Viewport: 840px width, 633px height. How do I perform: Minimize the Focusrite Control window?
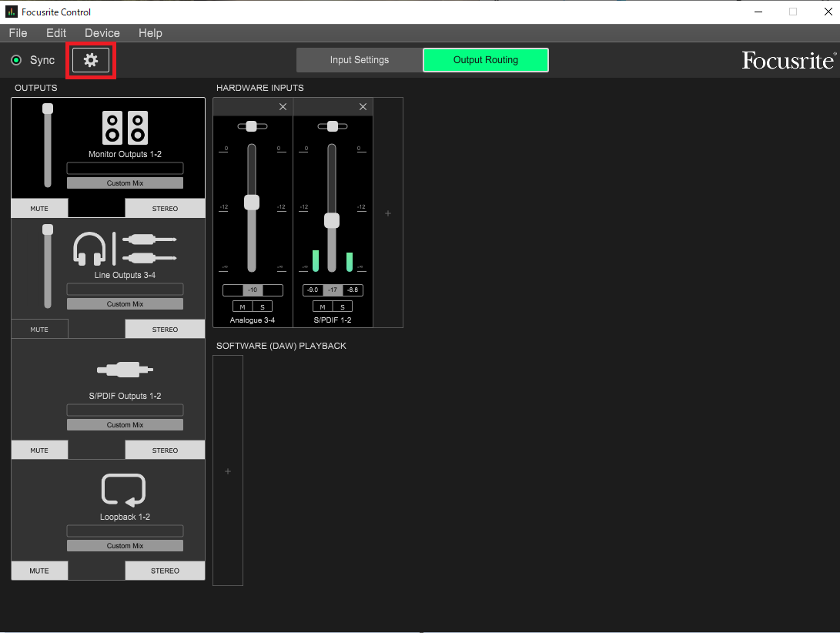pyautogui.click(x=758, y=12)
